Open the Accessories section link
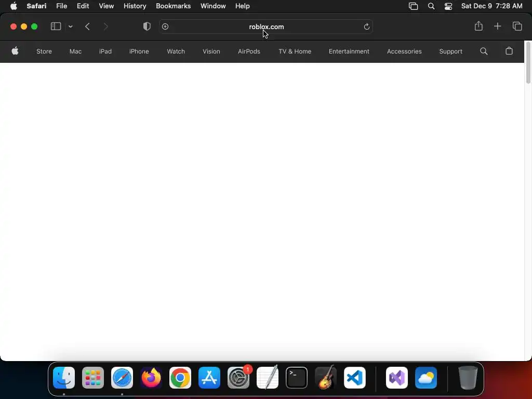The height and width of the screenshot is (399, 532). click(404, 51)
